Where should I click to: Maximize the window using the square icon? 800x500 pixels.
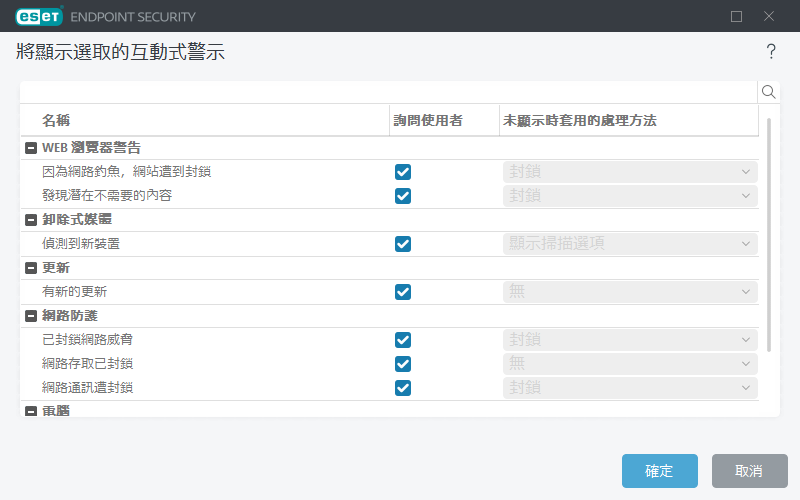[737, 16]
